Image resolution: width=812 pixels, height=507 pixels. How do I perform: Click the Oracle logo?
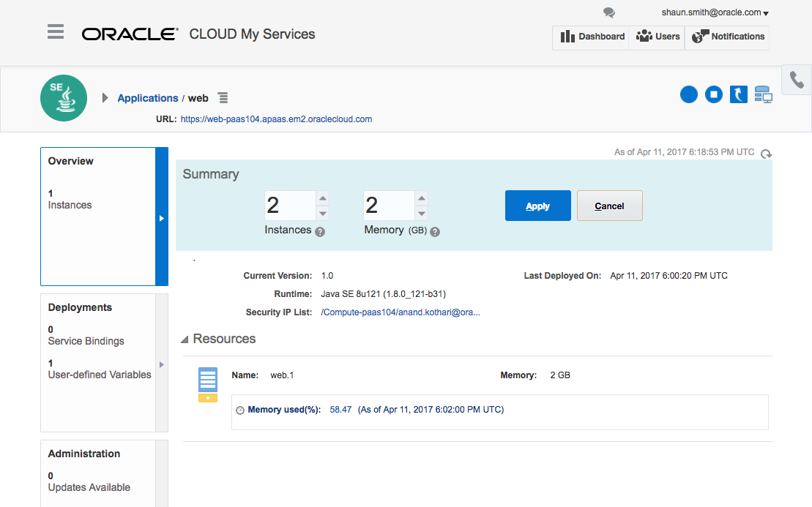130,34
